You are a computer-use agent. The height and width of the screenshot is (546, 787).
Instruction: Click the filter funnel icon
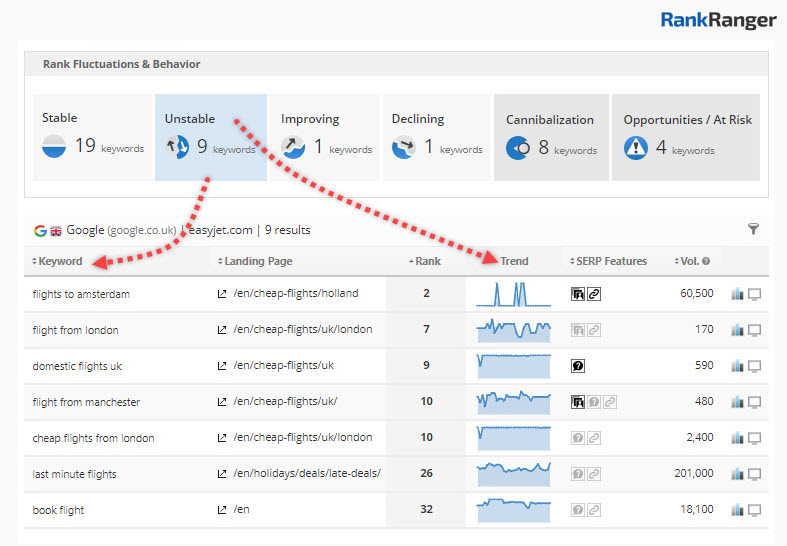(753, 230)
